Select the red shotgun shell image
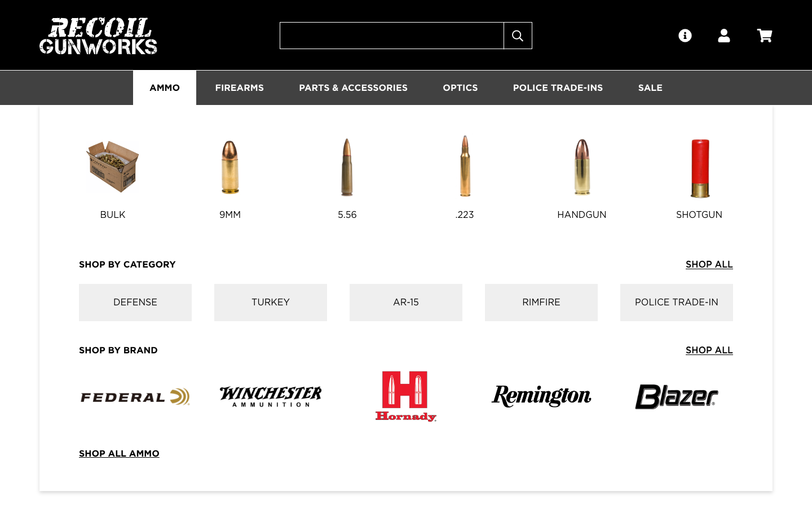Image resolution: width=812 pixels, height=508 pixels. [x=700, y=168]
